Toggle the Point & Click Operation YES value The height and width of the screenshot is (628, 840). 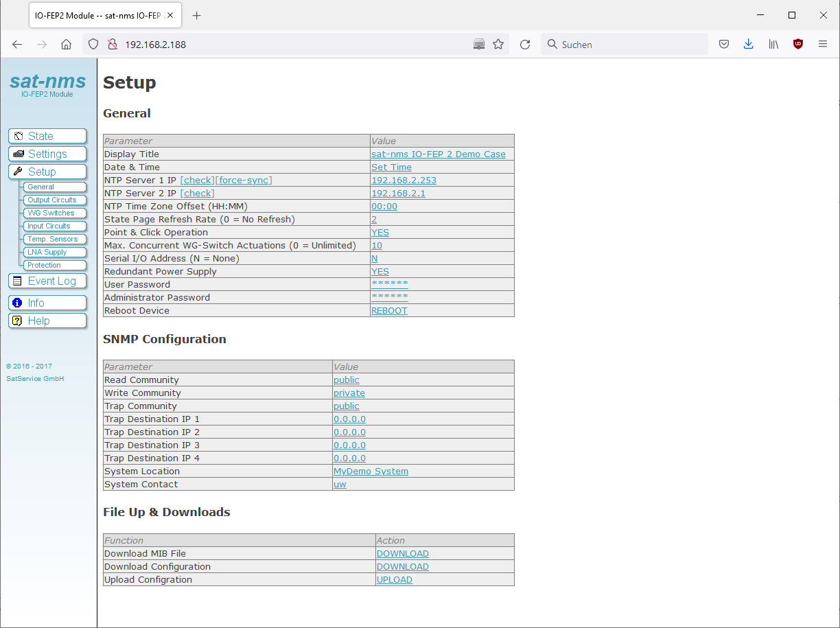[380, 233]
